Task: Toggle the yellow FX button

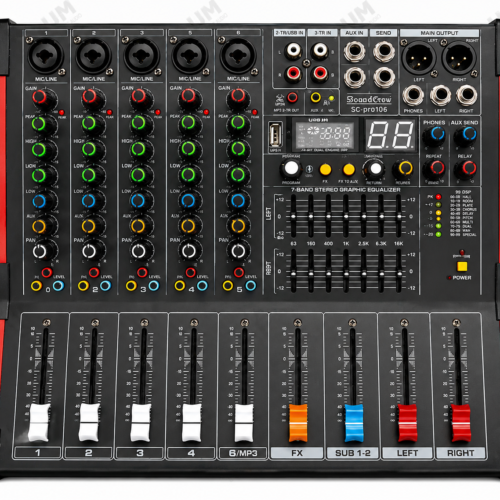Action: tap(325, 170)
